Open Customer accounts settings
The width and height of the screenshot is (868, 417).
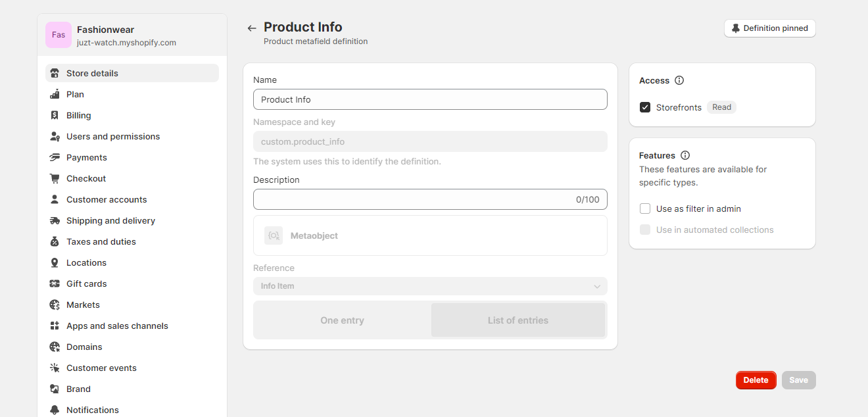coord(107,199)
